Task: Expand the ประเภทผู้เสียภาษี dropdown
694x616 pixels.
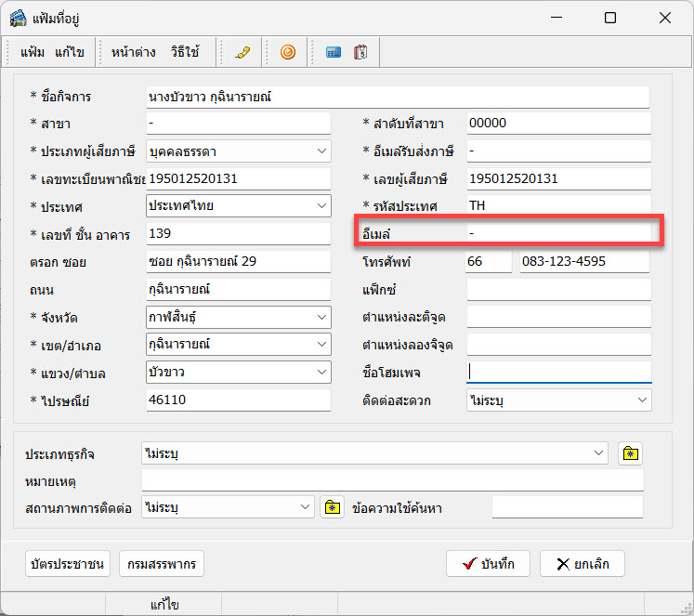Action: [x=321, y=151]
